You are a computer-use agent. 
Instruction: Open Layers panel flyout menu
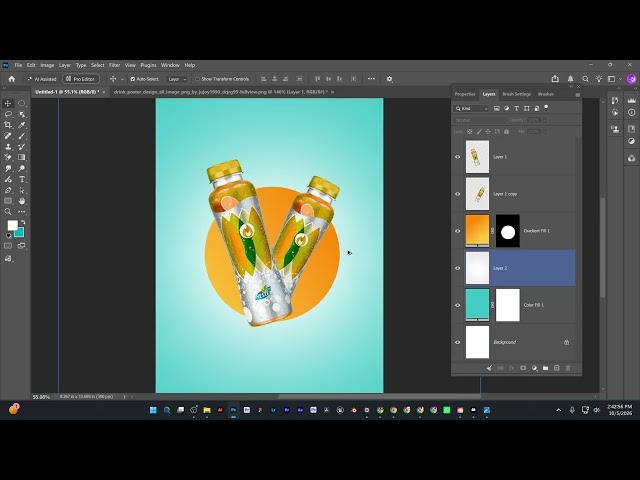coord(578,95)
